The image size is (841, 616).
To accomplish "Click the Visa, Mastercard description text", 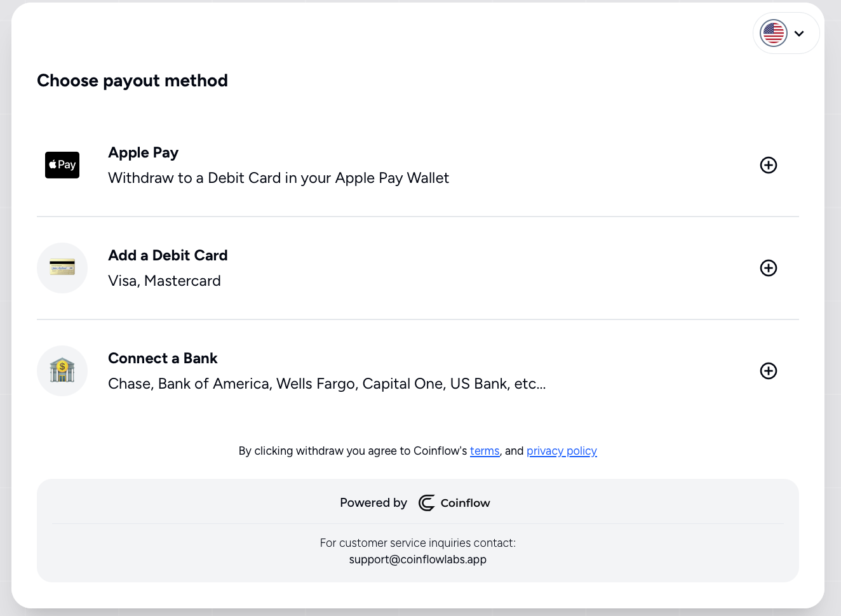I will tap(165, 281).
